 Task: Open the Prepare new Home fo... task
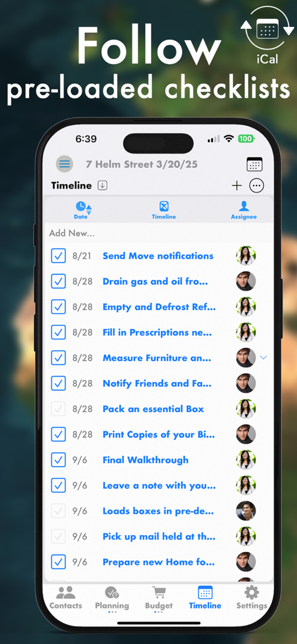pos(158,562)
